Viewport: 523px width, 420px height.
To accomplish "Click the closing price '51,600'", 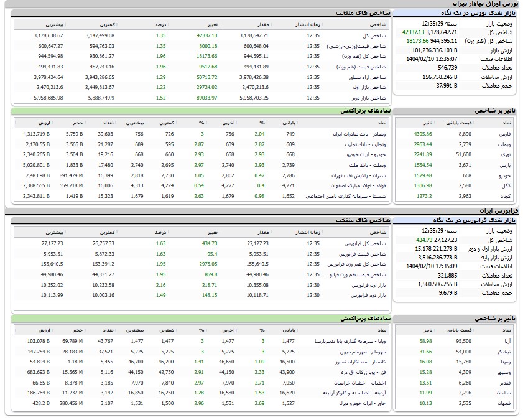I will coord(464,154).
